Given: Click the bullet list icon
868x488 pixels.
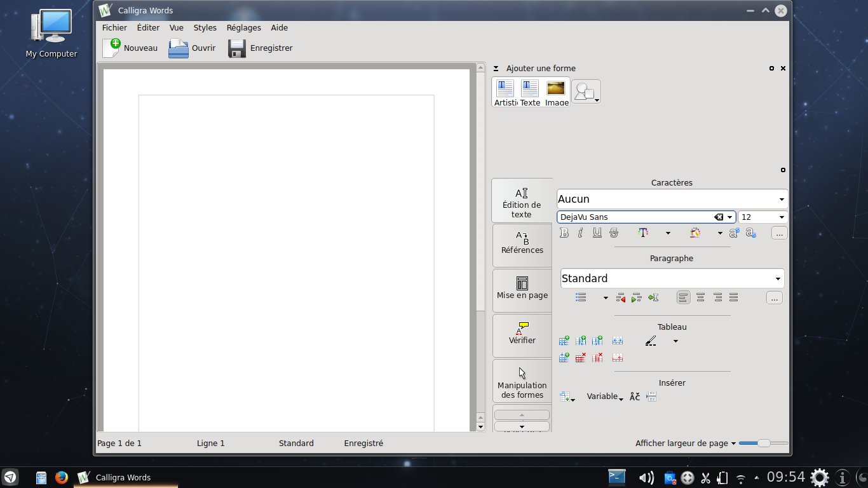Looking at the screenshot, I should 581,297.
